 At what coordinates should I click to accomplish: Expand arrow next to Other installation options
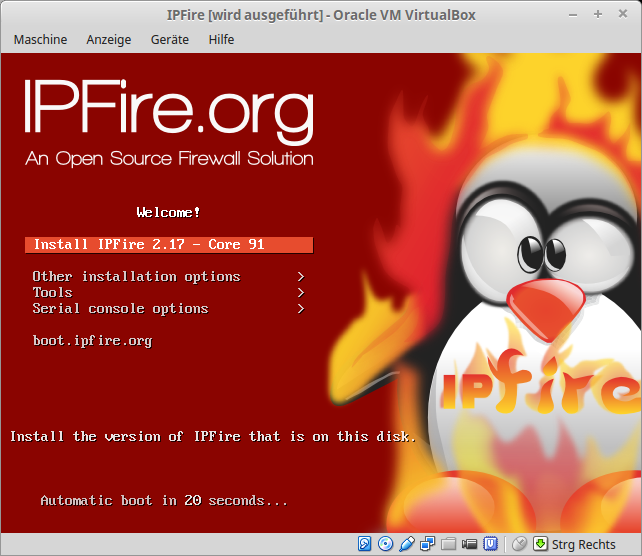point(301,277)
